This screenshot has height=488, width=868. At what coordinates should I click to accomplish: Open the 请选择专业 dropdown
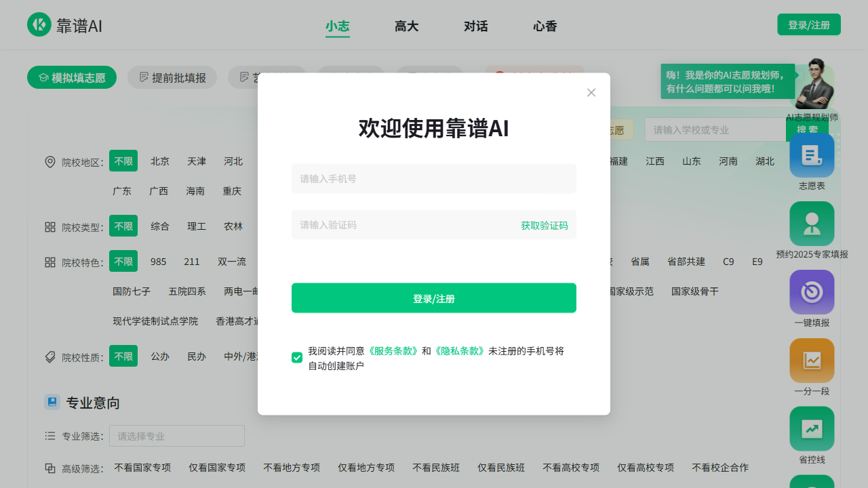[176, 436]
